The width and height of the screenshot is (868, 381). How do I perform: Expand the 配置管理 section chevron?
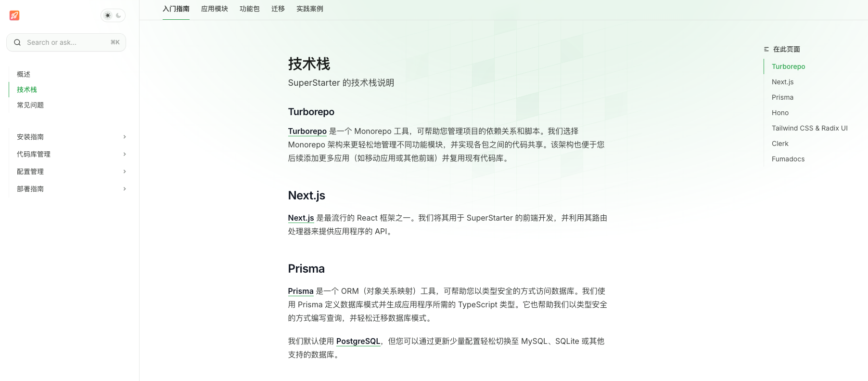[125, 171]
